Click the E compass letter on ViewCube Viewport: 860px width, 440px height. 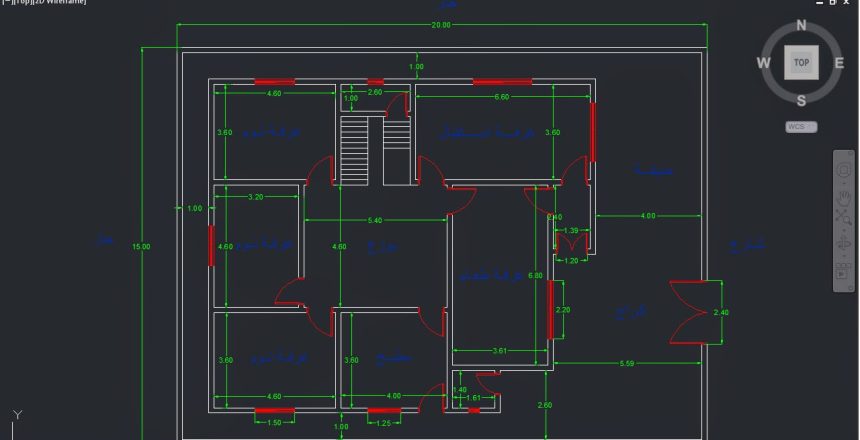[x=839, y=63]
